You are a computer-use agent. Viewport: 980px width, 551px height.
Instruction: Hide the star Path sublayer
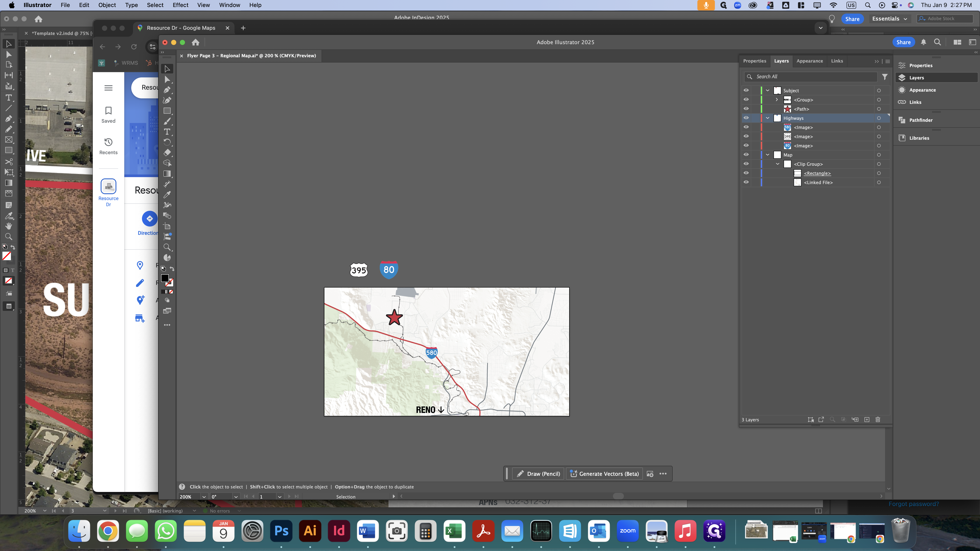(746, 109)
